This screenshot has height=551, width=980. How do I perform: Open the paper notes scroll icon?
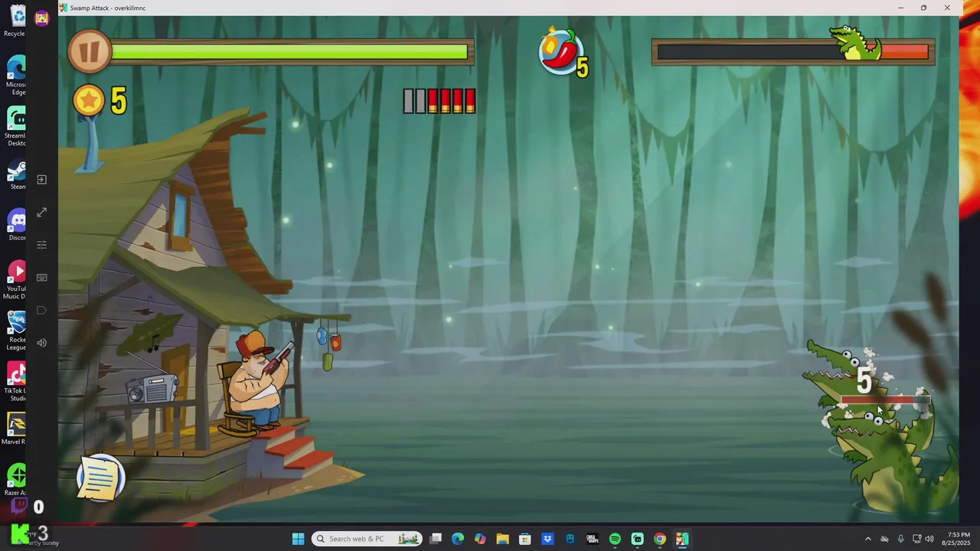(x=100, y=478)
